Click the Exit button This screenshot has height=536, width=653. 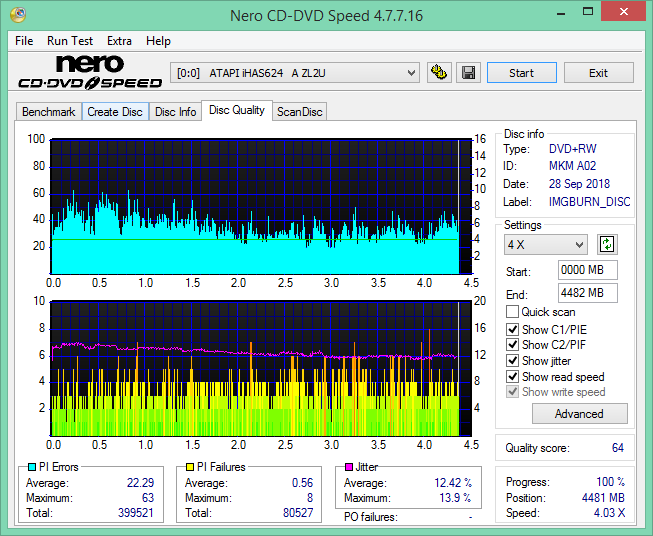(x=598, y=73)
